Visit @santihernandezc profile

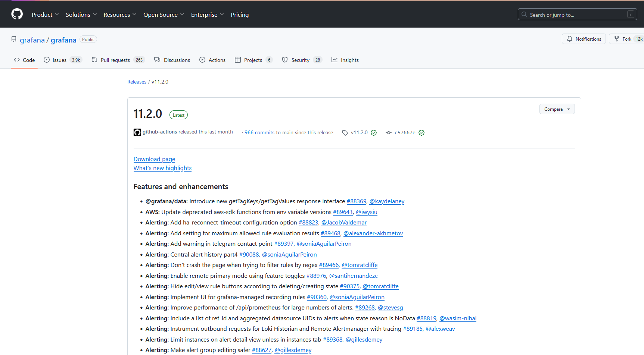coord(353,276)
